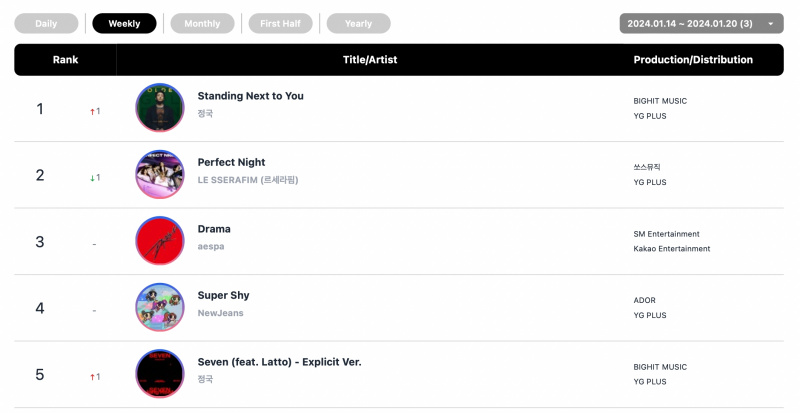This screenshot has height=413, width=800.
Task: Switch to the Yearly chart tab
Action: [x=359, y=23]
